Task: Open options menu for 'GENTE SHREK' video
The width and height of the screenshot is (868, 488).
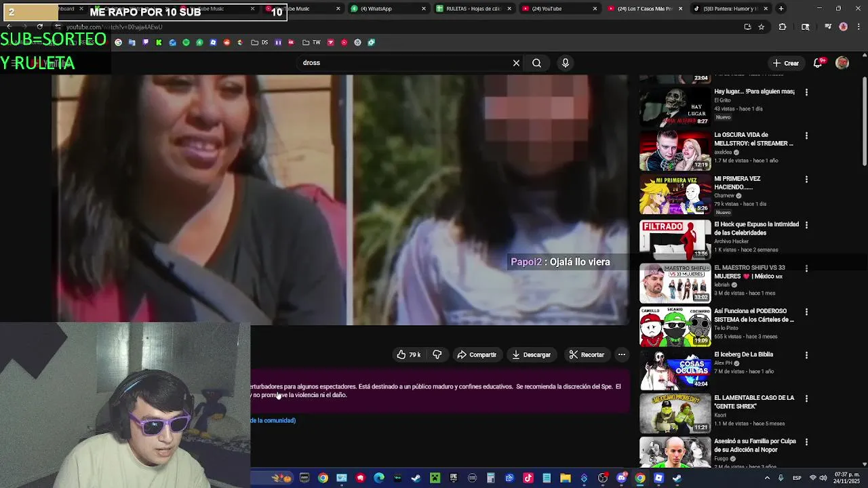Action: (x=806, y=399)
